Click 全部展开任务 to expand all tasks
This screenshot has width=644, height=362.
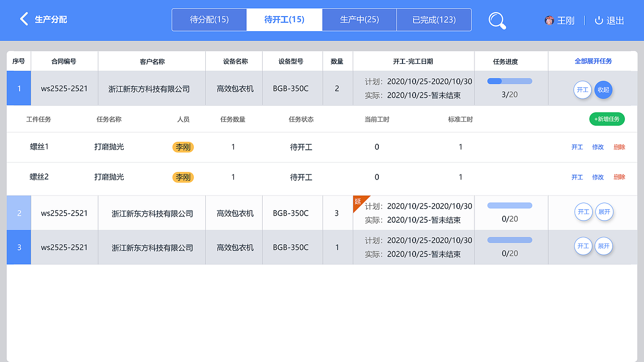click(593, 61)
